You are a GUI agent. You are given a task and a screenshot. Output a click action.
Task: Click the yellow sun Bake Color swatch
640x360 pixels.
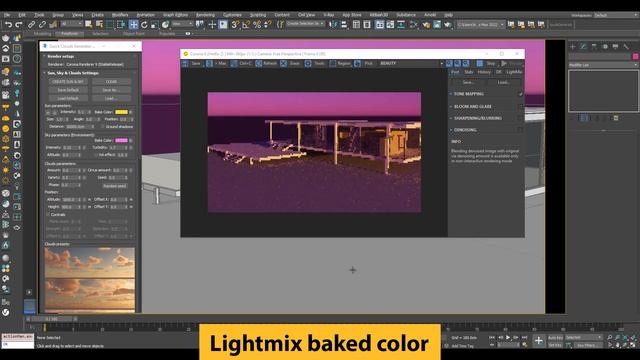point(121,112)
